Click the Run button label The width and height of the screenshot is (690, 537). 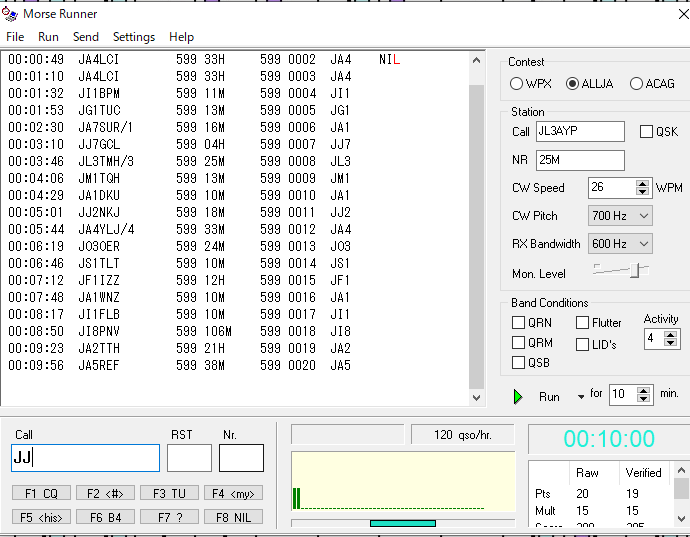point(549,397)
